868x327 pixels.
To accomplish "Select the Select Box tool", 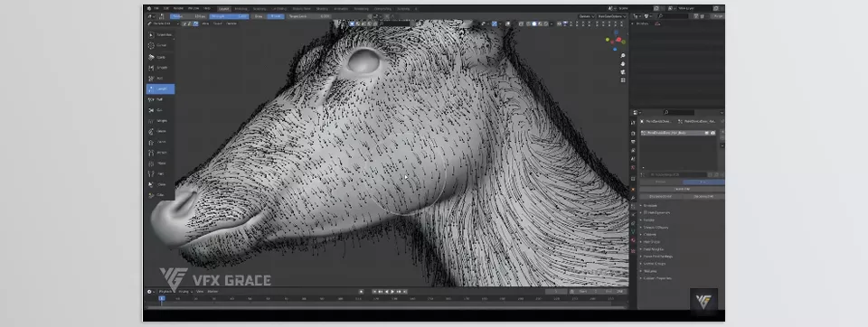I will (x=160, y=35).
